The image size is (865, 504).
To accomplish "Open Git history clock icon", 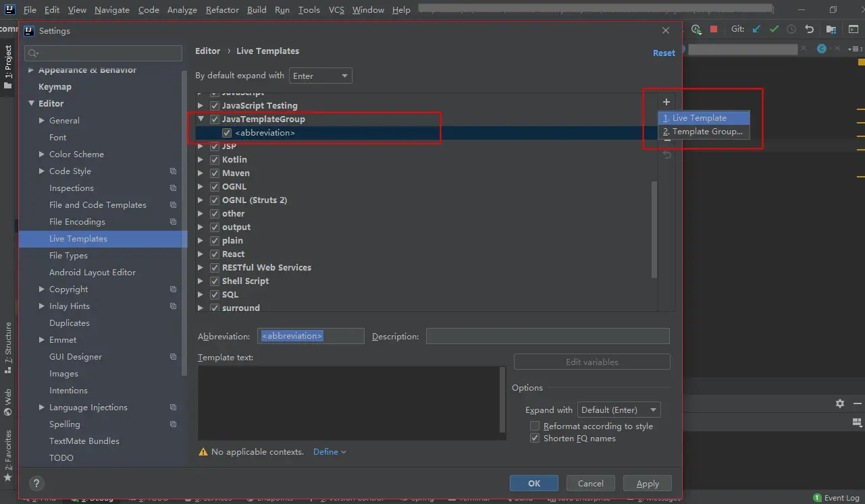I will tap(791, 29).
